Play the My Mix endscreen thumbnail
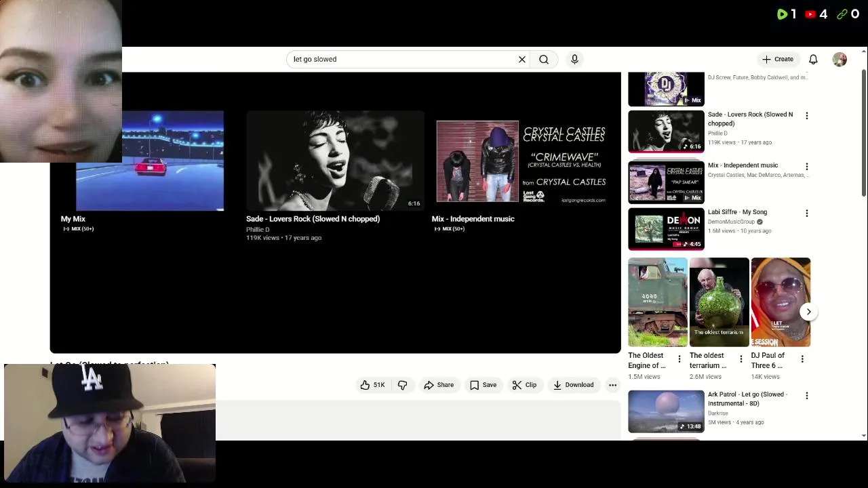The image size is (868, 488). pyautogui.click(x=150, y=161)
